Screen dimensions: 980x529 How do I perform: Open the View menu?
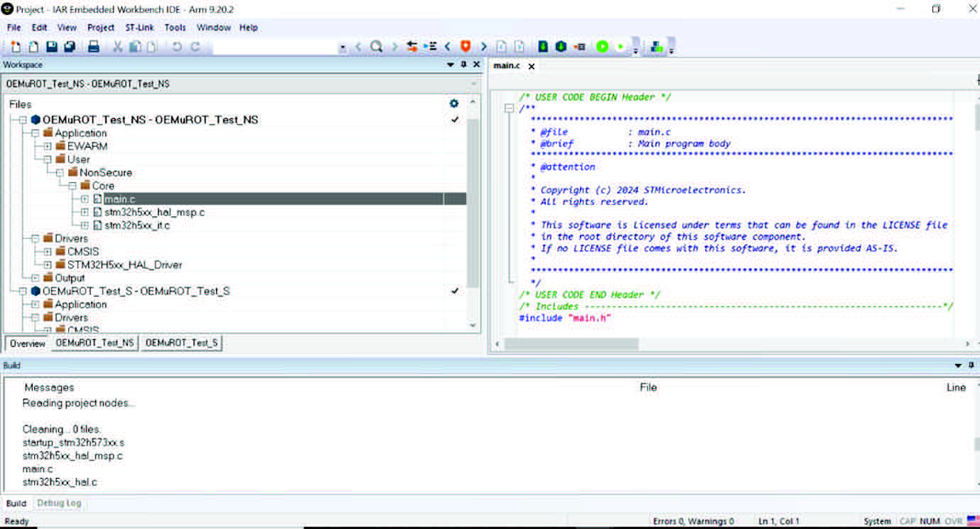67,28
